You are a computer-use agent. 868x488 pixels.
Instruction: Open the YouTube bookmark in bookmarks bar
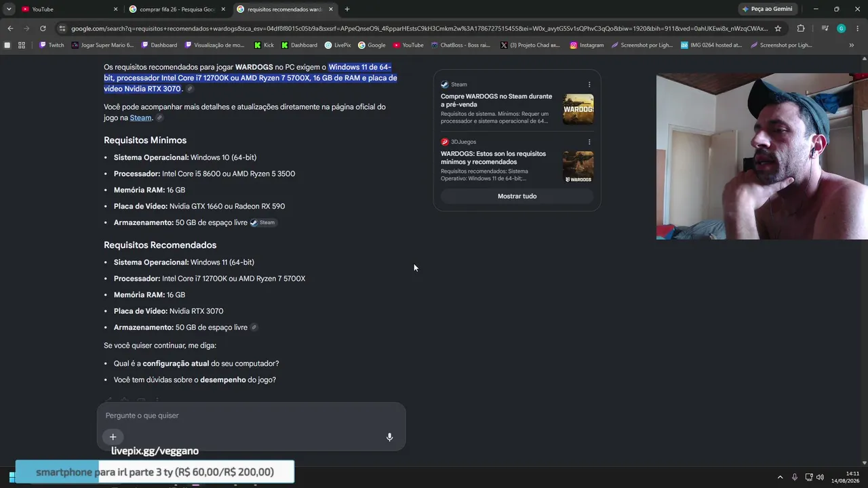point(408,45)
